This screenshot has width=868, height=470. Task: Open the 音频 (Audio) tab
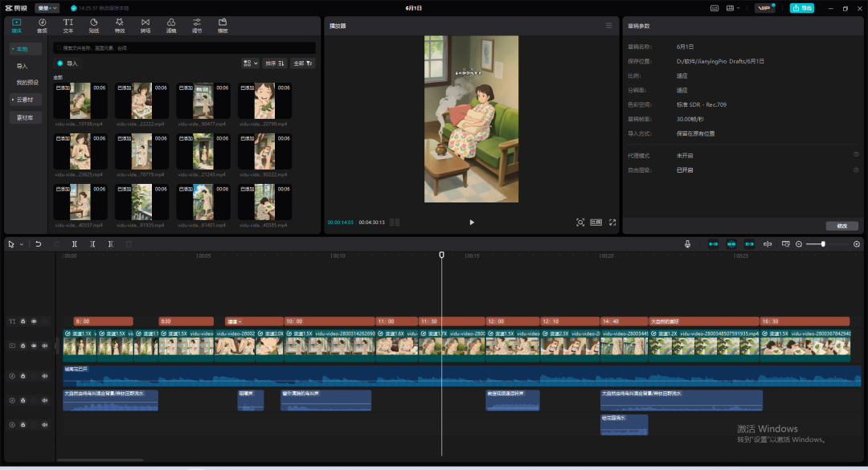tap(42, 25)
